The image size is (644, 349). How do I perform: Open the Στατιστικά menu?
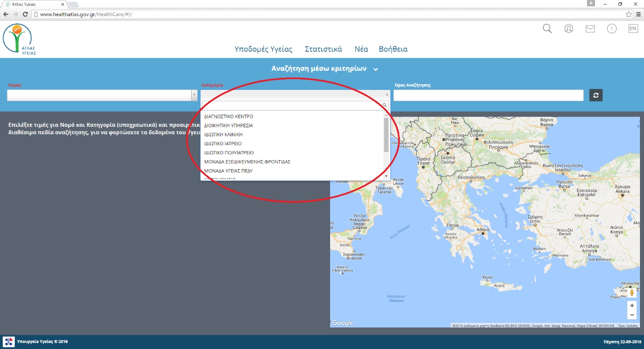323,49
